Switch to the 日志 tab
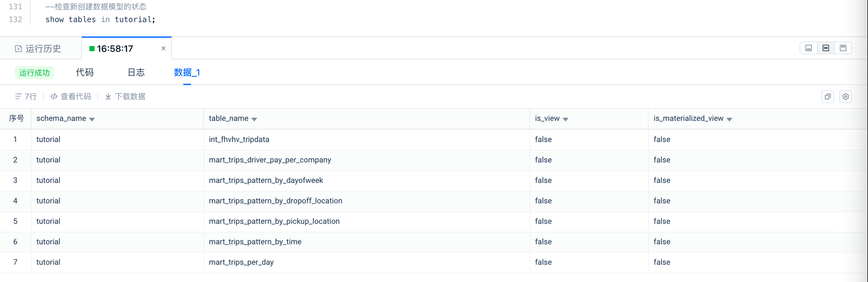This screenshot has height=282, width=868. (x=136, y=73)
